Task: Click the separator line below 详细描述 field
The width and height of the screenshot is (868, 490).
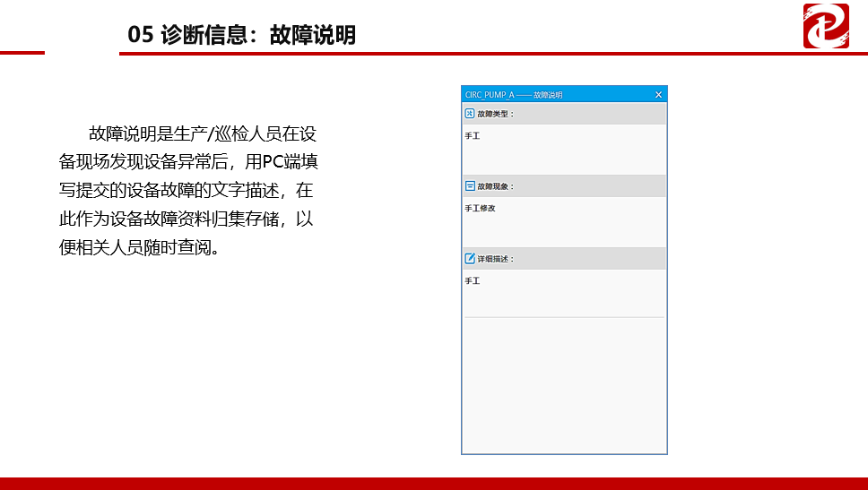Action: (x=564, y=317)
